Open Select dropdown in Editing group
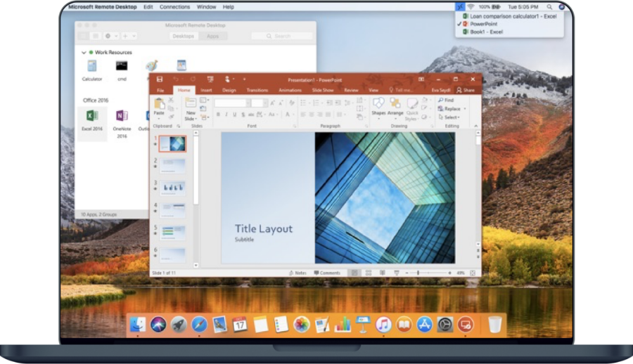Viewport: 633px width, 364px height. [449, 117]
